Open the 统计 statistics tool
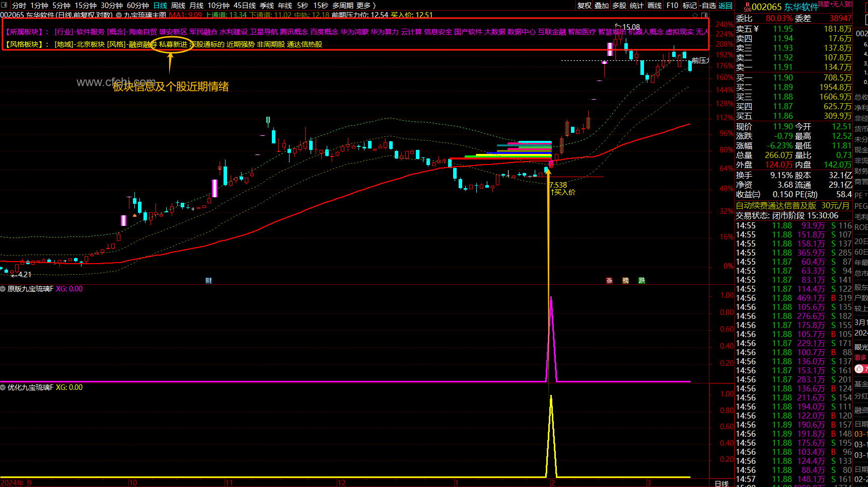The height and width of the screenshot is (487, 868). [637, 5]
